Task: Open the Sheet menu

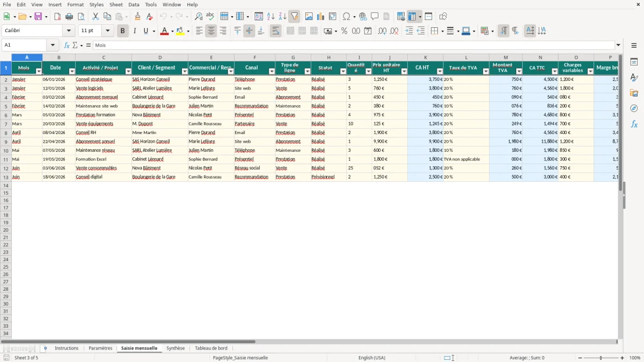Action: [x=116, y=4]
